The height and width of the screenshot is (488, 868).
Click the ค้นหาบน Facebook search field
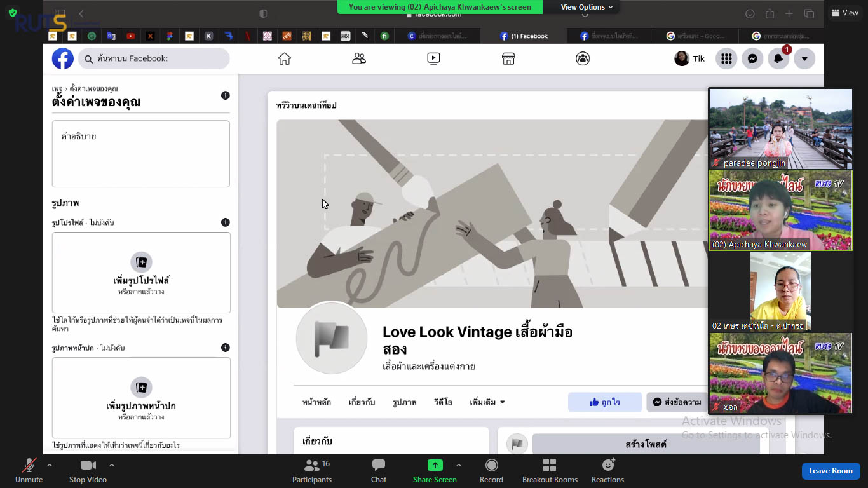(154, 58)
